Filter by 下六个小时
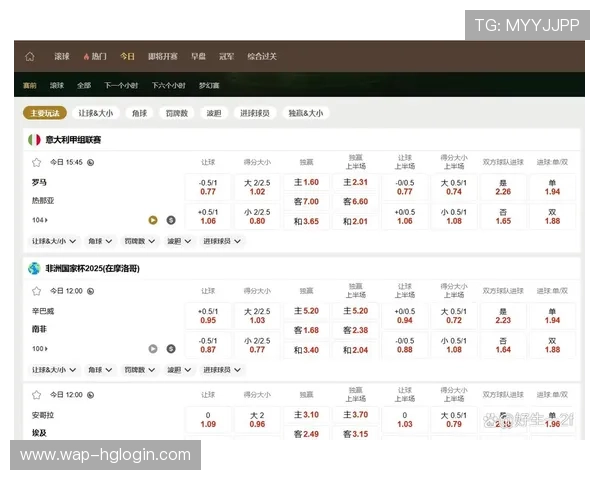 click(168, 85)
